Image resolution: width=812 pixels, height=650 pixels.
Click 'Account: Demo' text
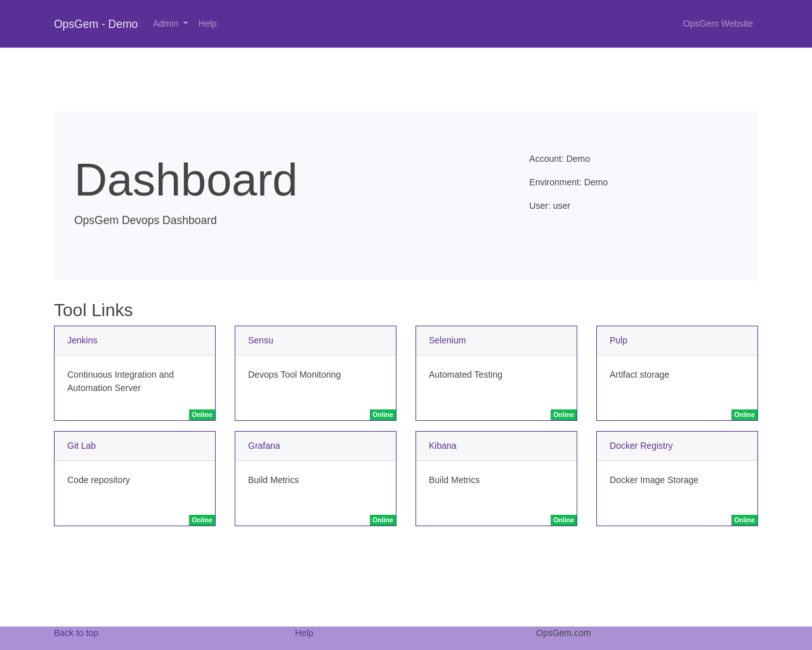pyautogui.click(x=560, y=159)
